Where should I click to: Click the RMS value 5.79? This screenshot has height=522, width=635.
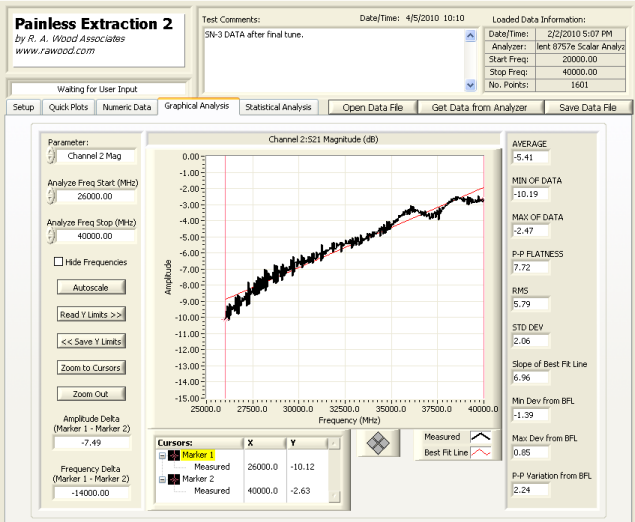pyautogui.click(x=531, y=304)
